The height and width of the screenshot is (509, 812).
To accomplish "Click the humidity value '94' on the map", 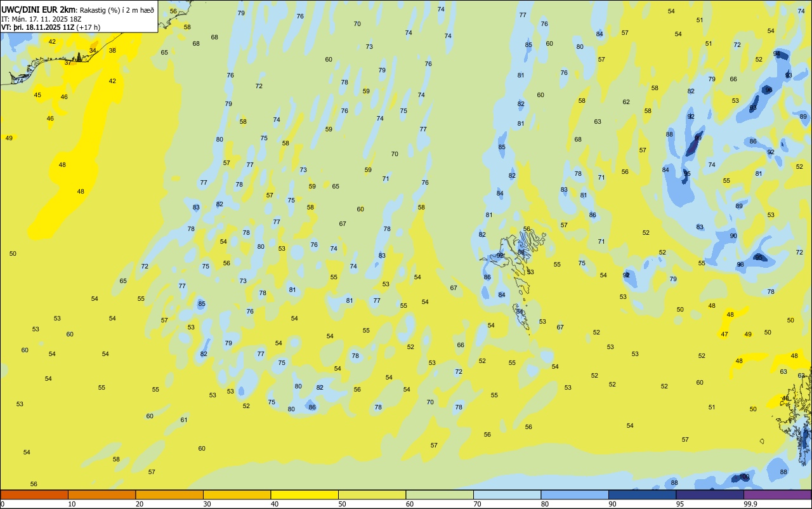I will click(776, 53).
